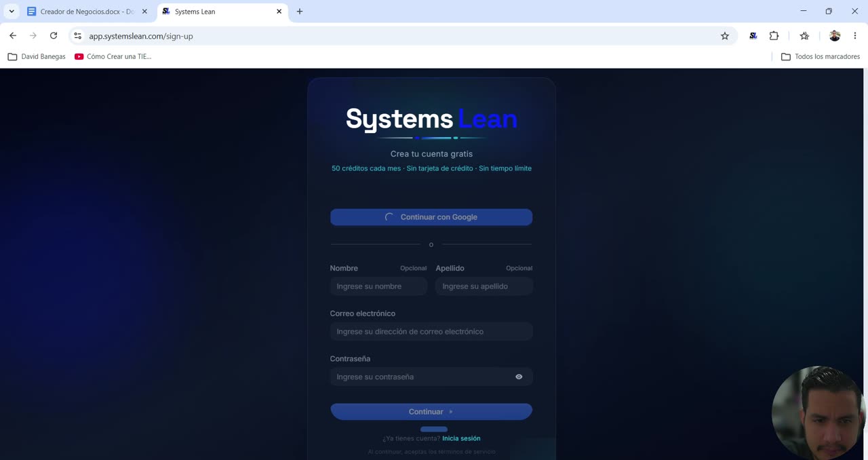
Task: Open a new tab with plus button
Action: 300,12
